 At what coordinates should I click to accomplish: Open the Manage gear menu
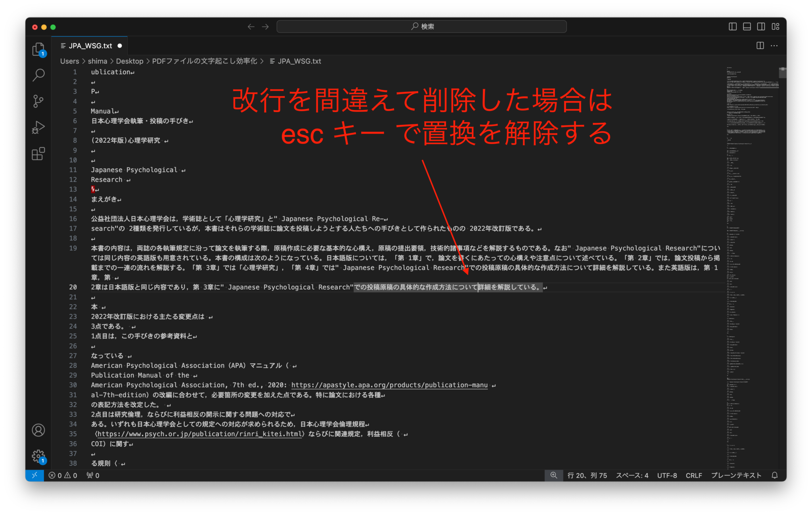point(38,456)
